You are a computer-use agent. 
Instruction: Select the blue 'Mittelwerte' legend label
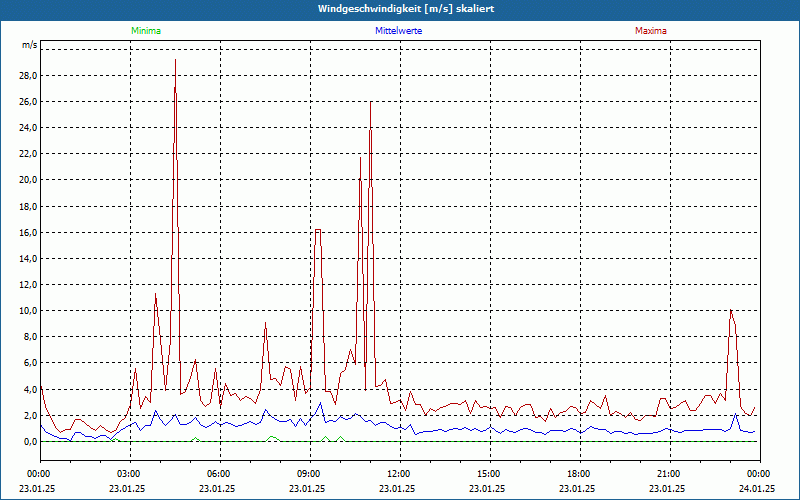[x=398, y=31]
